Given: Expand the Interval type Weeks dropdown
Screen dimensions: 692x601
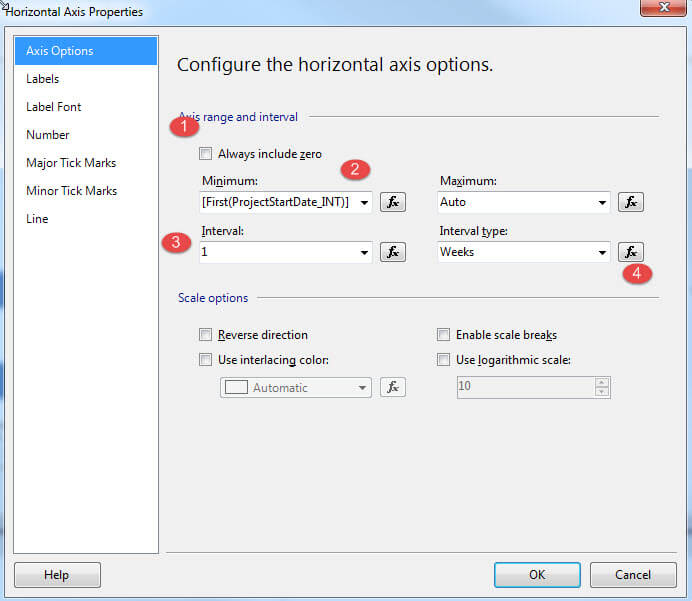Looking at the screenshot, I should 601,253.
